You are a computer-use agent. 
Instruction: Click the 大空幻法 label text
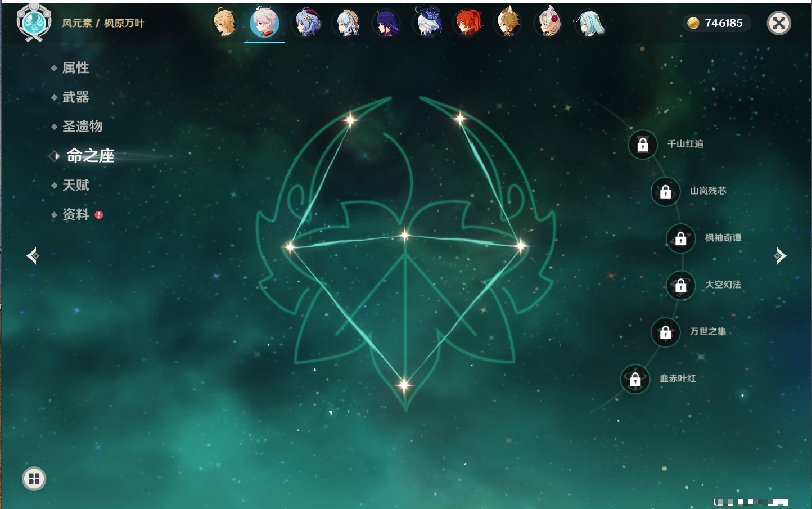click(723, 285)
